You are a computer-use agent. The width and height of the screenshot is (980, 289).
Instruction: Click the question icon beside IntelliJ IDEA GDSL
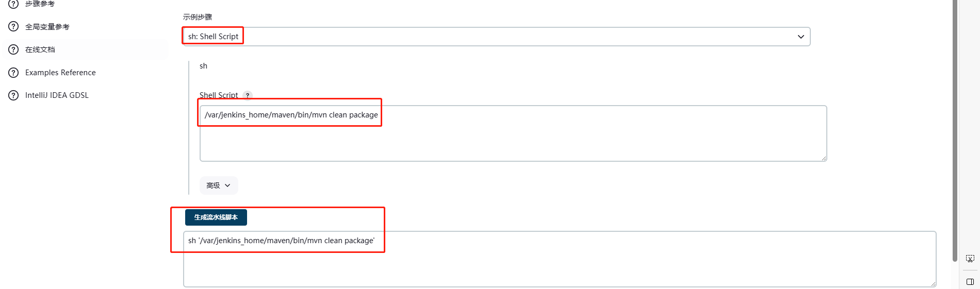coord(13,95)
